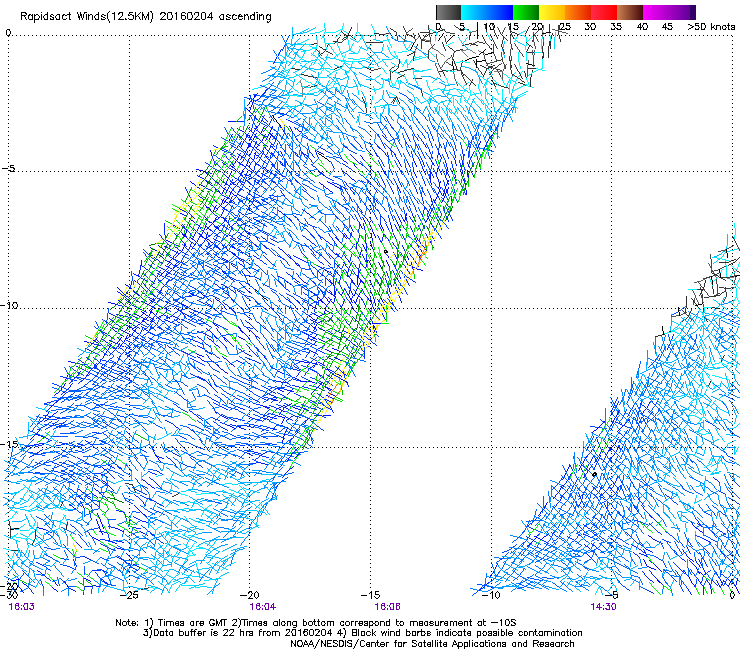Click the longitude label '-10' on bottom axis

(x=491, y=595)
